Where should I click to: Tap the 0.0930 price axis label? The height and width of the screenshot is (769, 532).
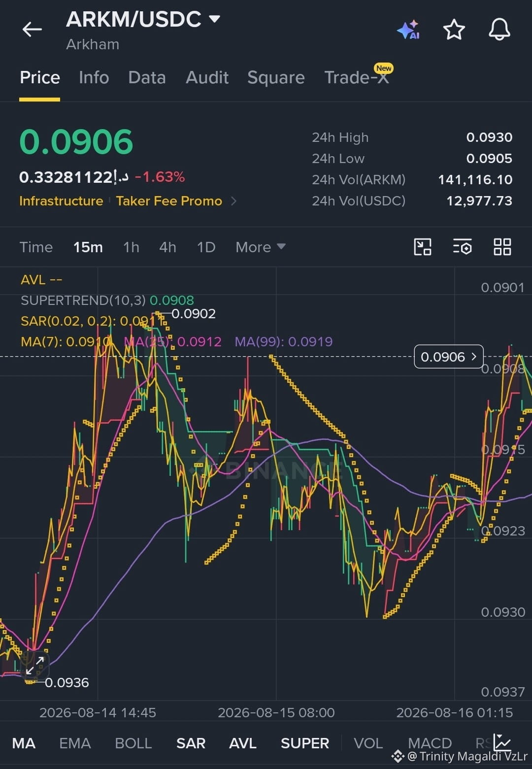pyautogui.click(x=503, y=612)
